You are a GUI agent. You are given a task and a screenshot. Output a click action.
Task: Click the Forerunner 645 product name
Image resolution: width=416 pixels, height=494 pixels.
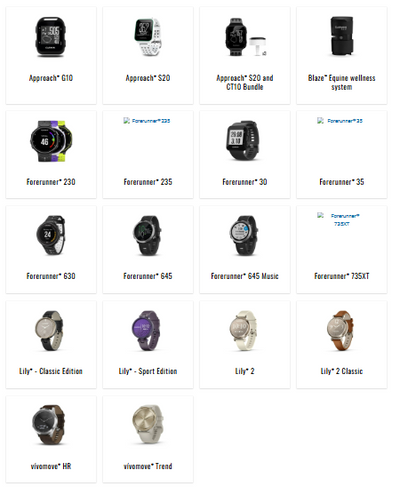(x=148, y=276)
